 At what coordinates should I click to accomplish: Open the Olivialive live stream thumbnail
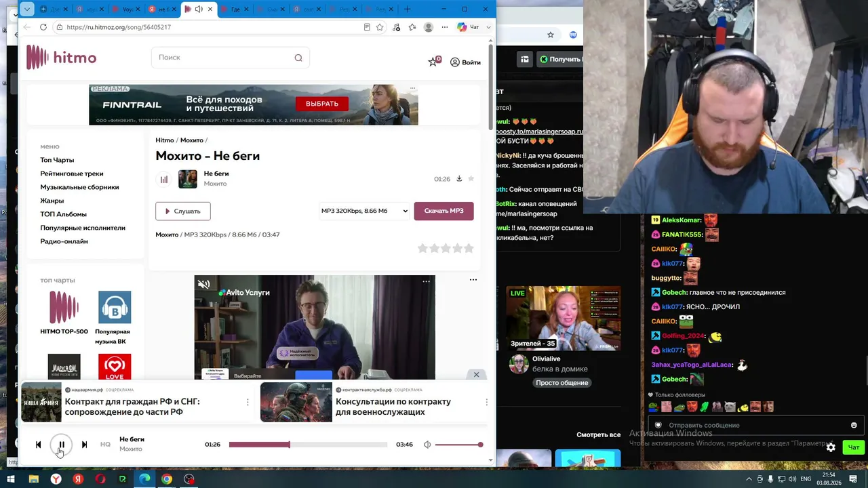tap(563, 318)
